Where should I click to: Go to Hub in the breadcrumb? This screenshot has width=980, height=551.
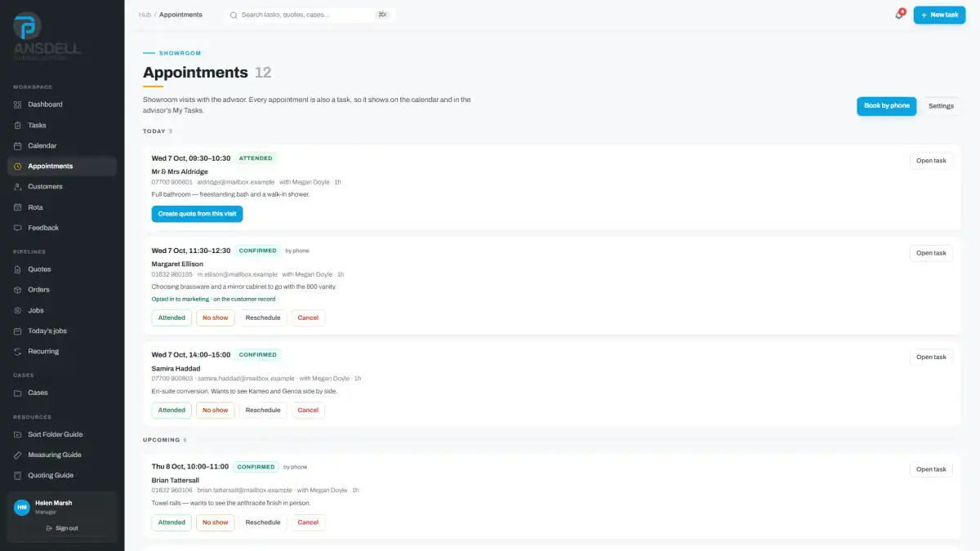[x=145, y=15]
